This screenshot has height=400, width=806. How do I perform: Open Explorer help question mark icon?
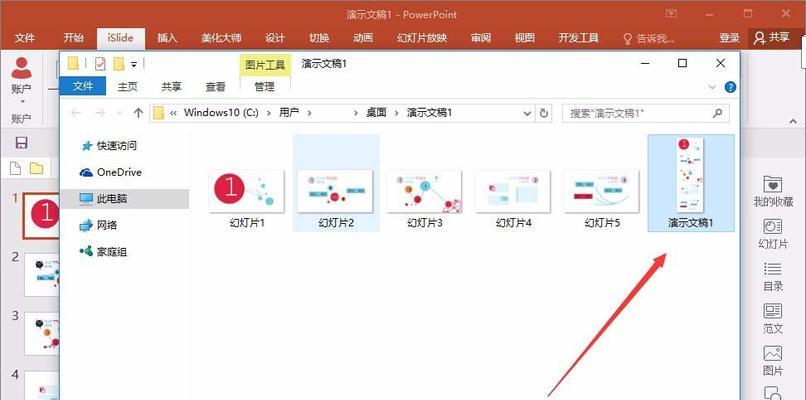730,87
